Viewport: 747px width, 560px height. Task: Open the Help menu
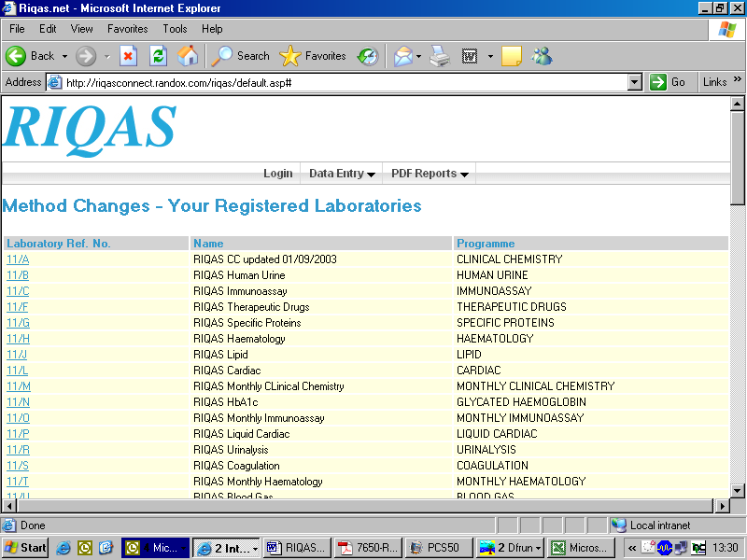[212, 29]
